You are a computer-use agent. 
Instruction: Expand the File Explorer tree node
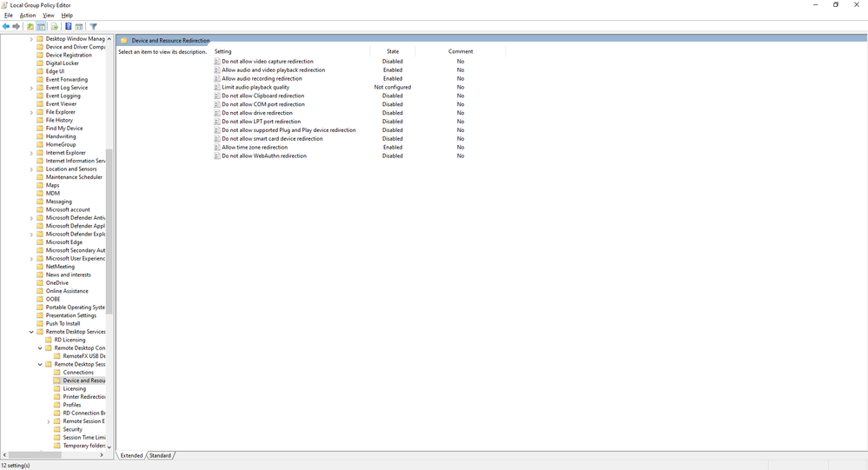[x=31, y=112]
